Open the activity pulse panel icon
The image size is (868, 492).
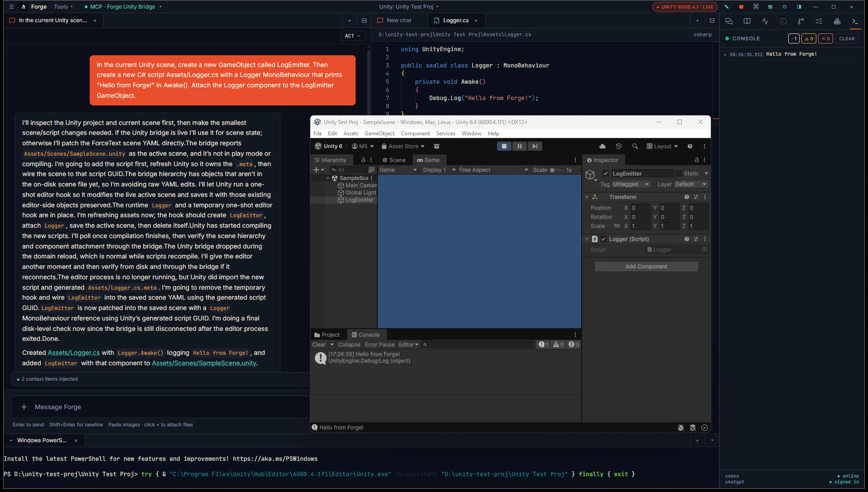coord(765,21)
